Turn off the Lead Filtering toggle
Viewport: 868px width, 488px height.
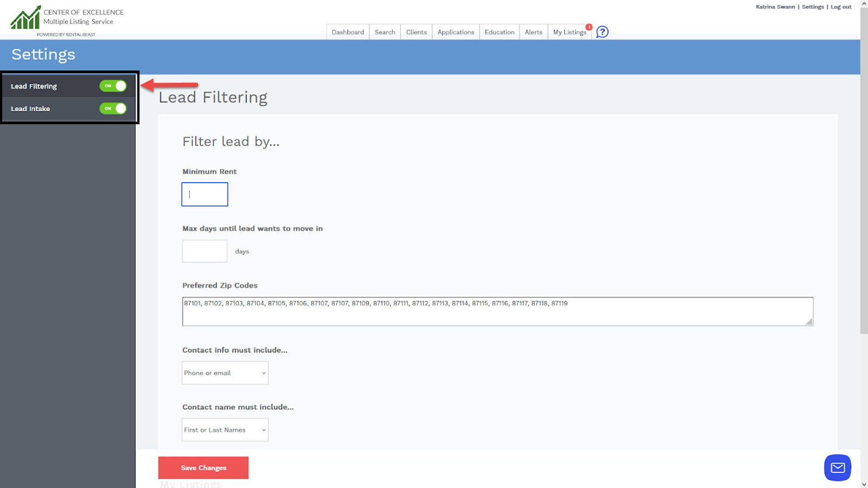pos(112,86)
